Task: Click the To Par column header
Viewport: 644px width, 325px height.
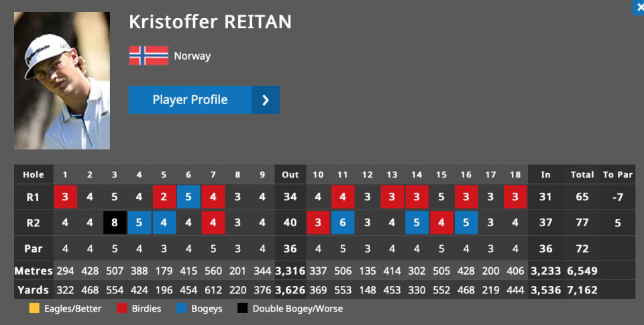Action: pos(618,175)
